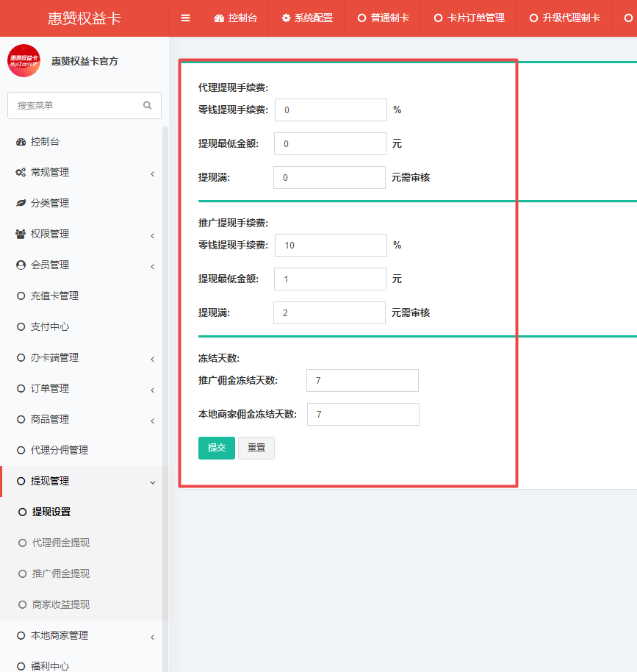
Task: Click 代理 零钱提现手续费 percentage field
Action: [331, 110]
